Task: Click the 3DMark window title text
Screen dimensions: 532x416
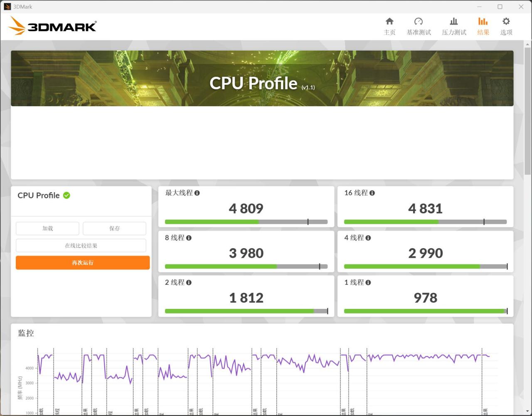Action: click(x=23, y=7)
